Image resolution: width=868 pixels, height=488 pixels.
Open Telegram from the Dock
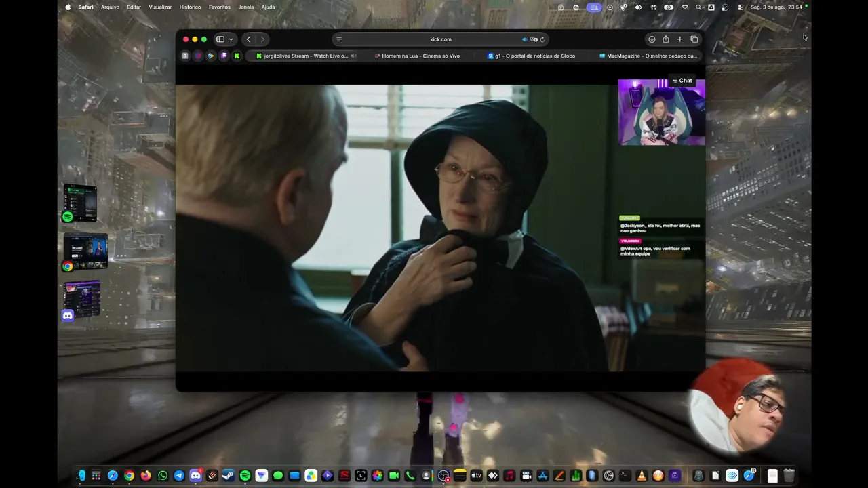179,476
